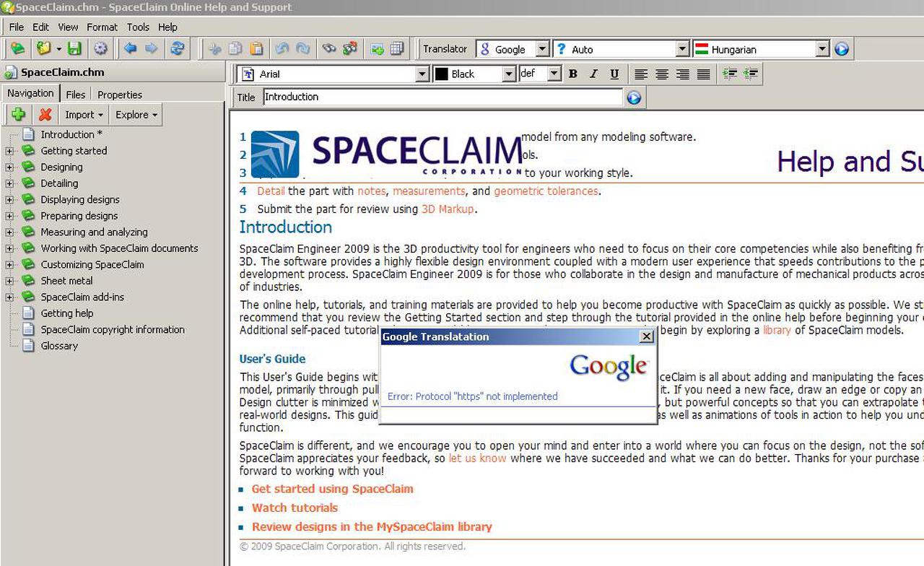Expand the Designing tree node
Screen dimensions: 924x566
9,167
